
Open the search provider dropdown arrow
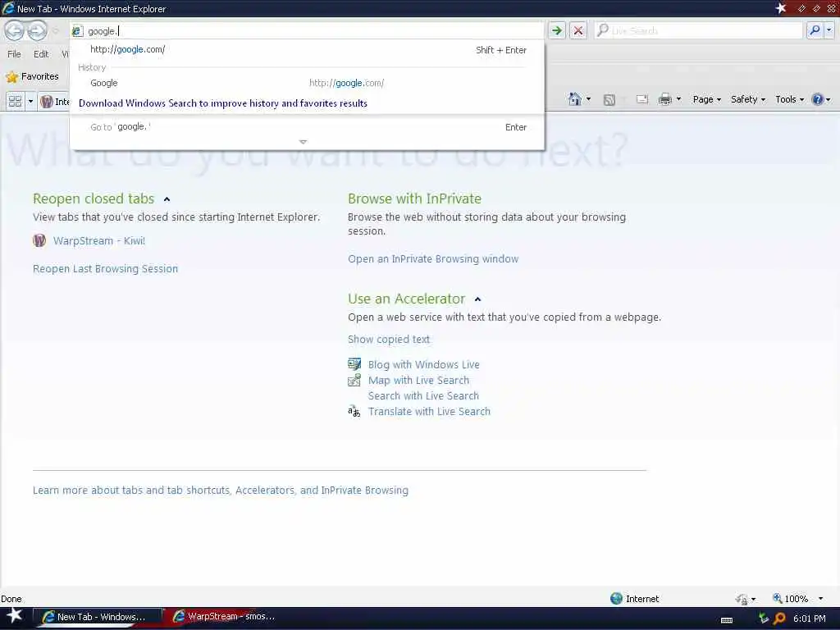point(829,30)
